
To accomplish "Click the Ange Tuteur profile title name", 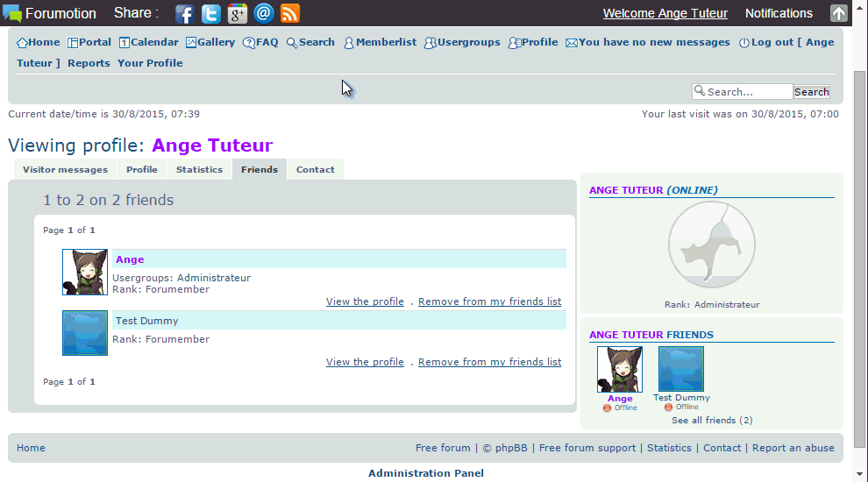I will (x=212, y=145).
